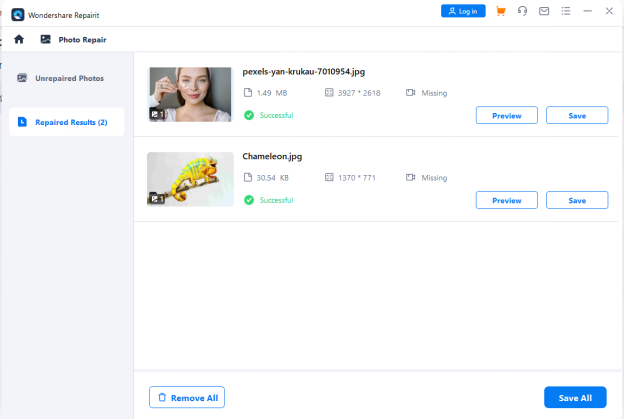
Task: Click green Successful check icon for pexels photo
Action: (249, 115)
